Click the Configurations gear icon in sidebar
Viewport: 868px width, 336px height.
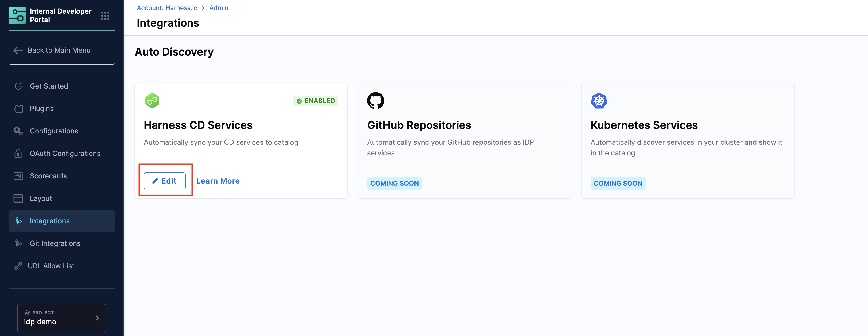click(18, 131)
